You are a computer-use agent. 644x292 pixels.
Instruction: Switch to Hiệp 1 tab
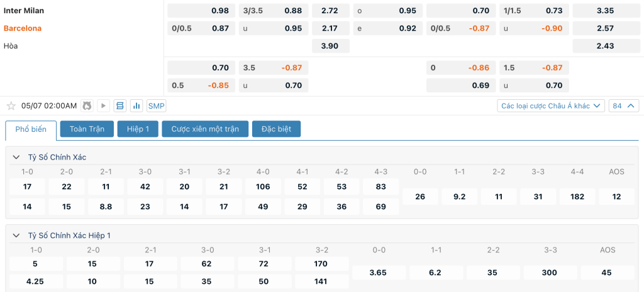coord(138,129)
